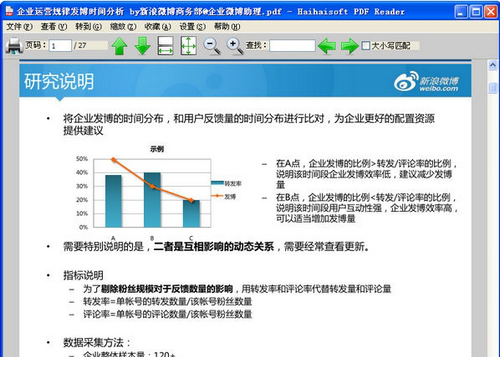Close the PDF Reader window
Image resolution: width=500 pixels, height=371 pixels.
tap(491, 12)
